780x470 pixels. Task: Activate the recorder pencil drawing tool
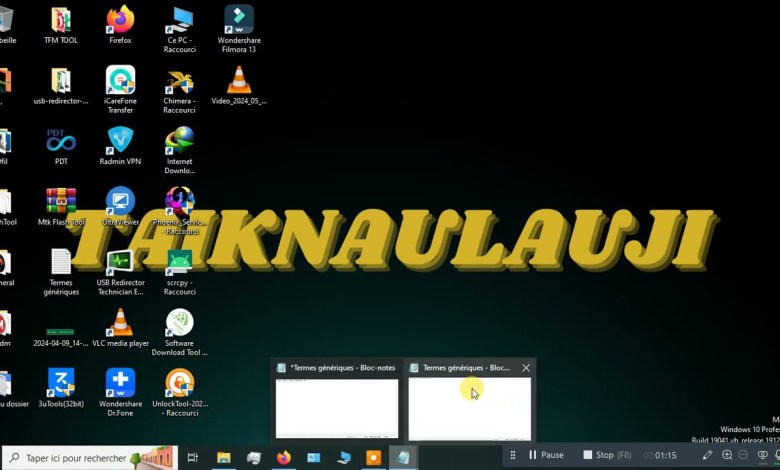[x=707, y=455]
